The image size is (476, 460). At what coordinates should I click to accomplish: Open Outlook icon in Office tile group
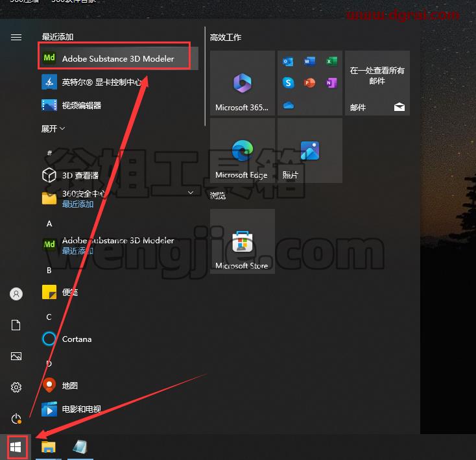click(288, 62)
